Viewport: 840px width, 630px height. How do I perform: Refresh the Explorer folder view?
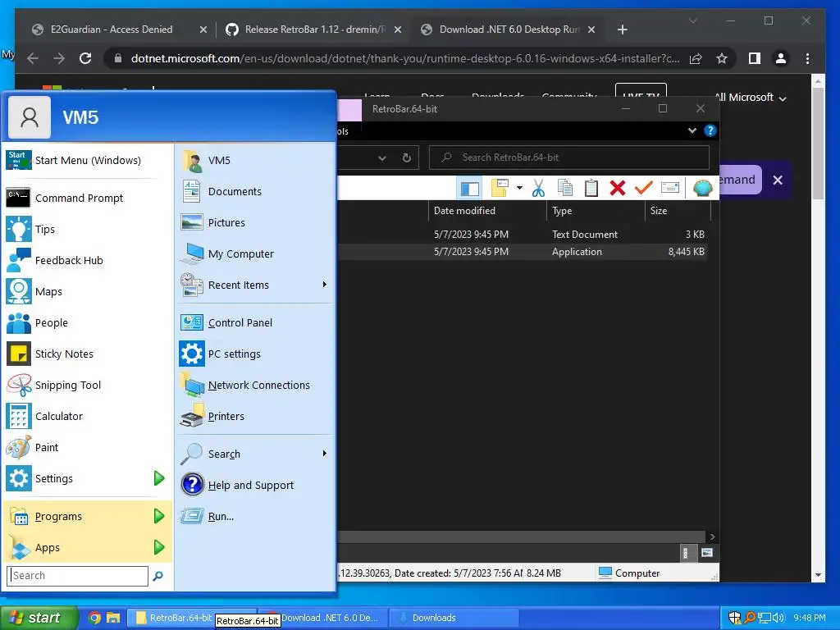(407, 157)
